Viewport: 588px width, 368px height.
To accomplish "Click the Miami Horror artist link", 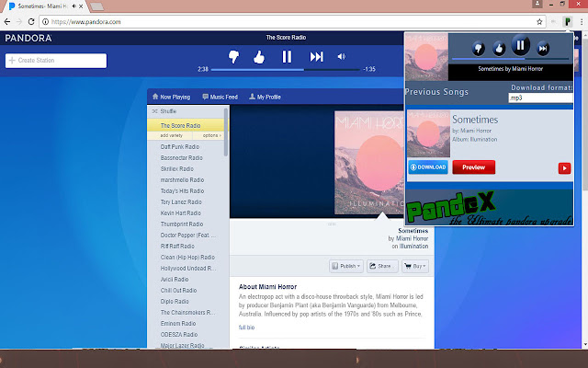I will [412, 238].
